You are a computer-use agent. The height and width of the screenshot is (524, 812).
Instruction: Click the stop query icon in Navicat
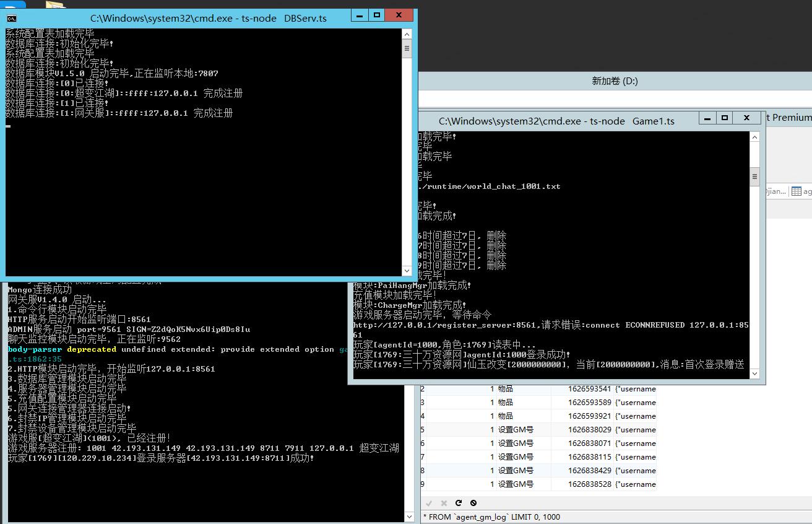pos(473,503)
